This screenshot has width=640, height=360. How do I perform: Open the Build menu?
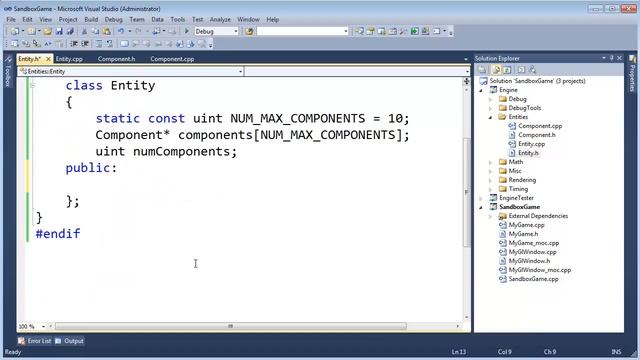pyautogui.click(x=91, y=19)
